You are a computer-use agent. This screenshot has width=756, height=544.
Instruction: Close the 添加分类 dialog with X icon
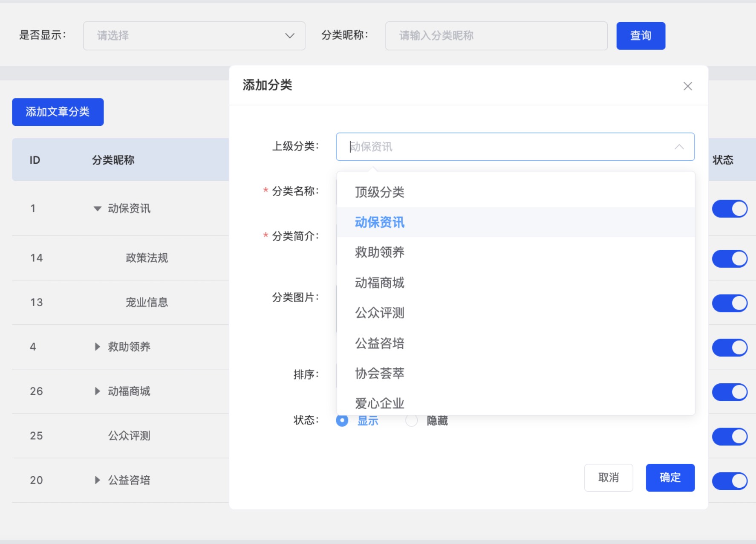[x=687, y=86]
